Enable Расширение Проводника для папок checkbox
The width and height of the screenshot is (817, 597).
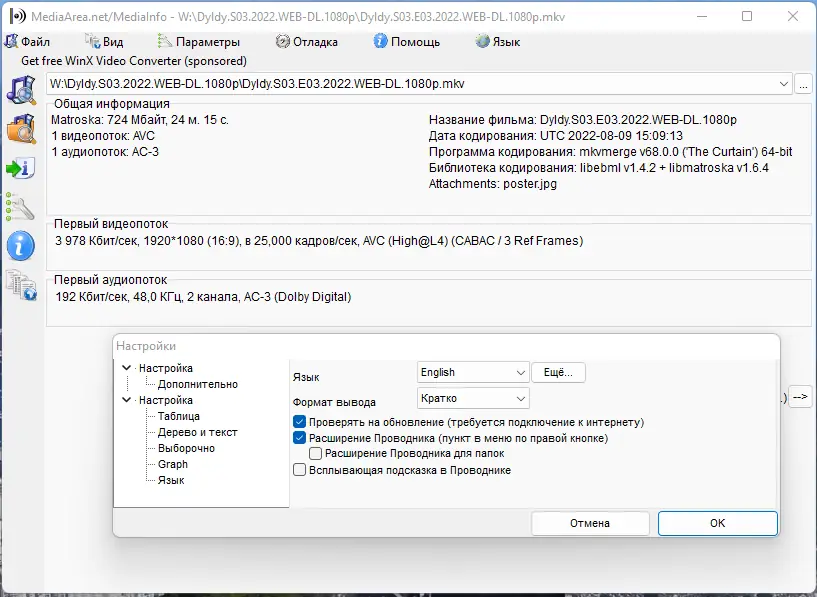(x=315, y=454)
